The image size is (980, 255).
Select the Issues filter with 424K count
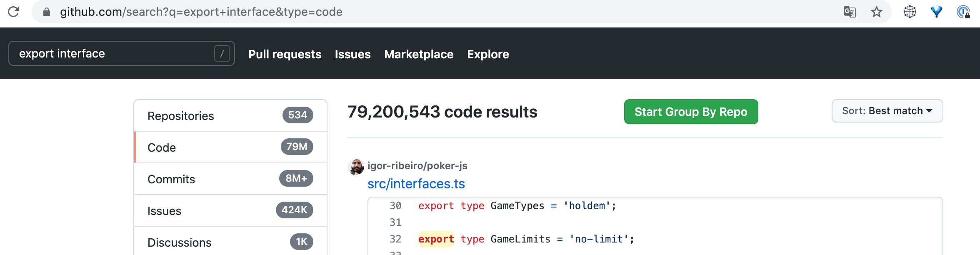230,210
